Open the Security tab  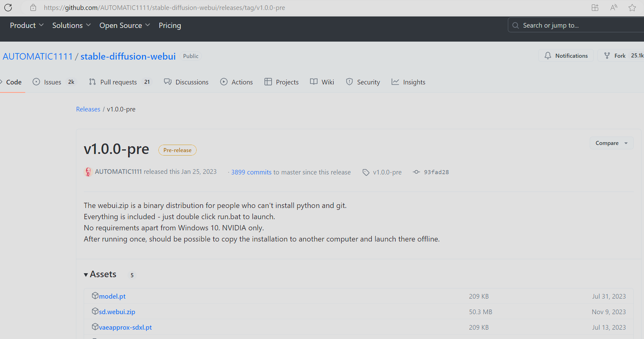(363, 82)
